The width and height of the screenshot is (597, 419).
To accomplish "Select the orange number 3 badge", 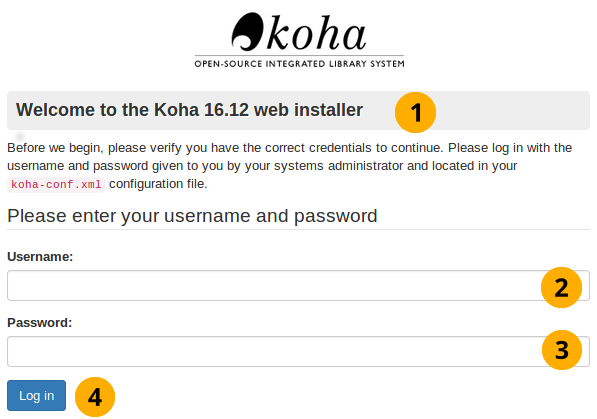I will [562, 350].
